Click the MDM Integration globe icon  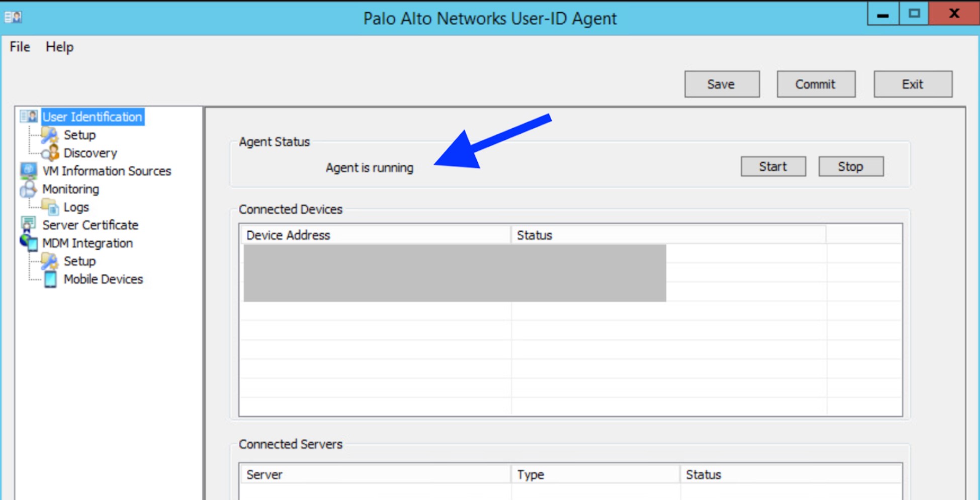pyautogui.click(x=29, y=243)
